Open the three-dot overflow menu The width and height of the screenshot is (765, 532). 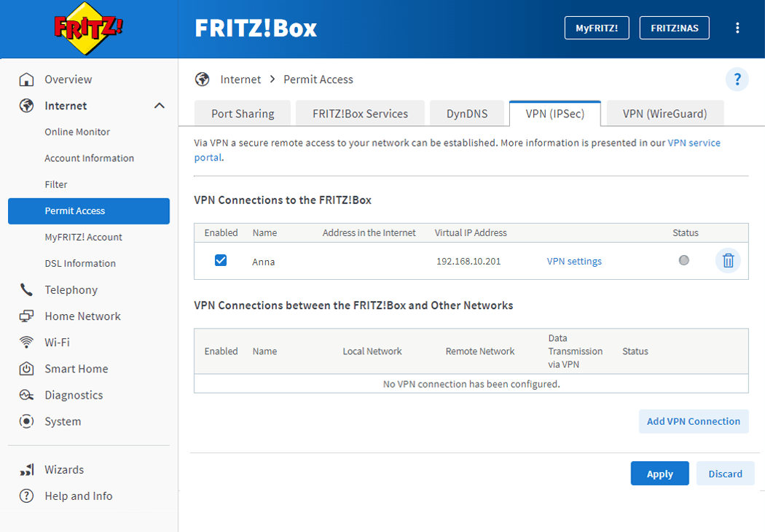[x=737, y=28]
